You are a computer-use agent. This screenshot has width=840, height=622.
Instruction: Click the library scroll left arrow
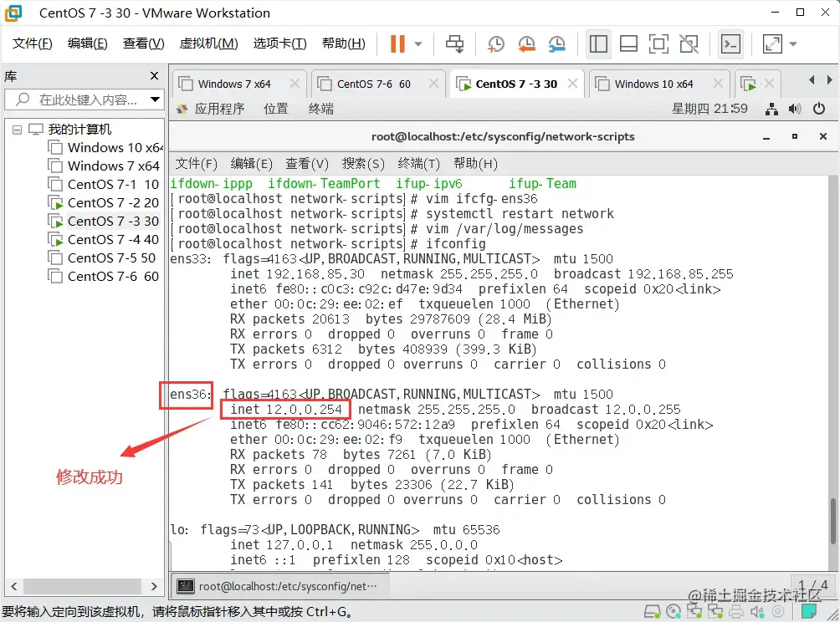[14, 586]
